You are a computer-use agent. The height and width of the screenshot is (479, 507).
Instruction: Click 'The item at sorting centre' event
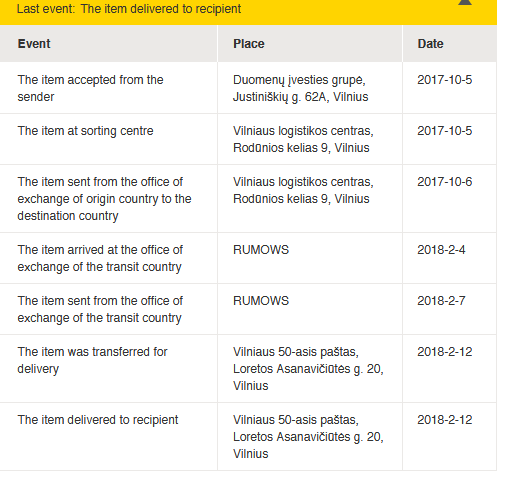tap(85, 131)
